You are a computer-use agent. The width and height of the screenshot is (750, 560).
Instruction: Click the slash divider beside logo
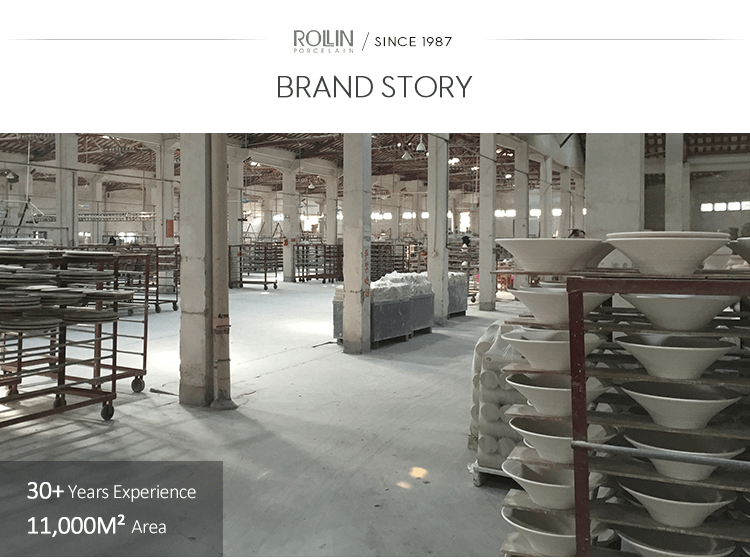pos(365,42)
